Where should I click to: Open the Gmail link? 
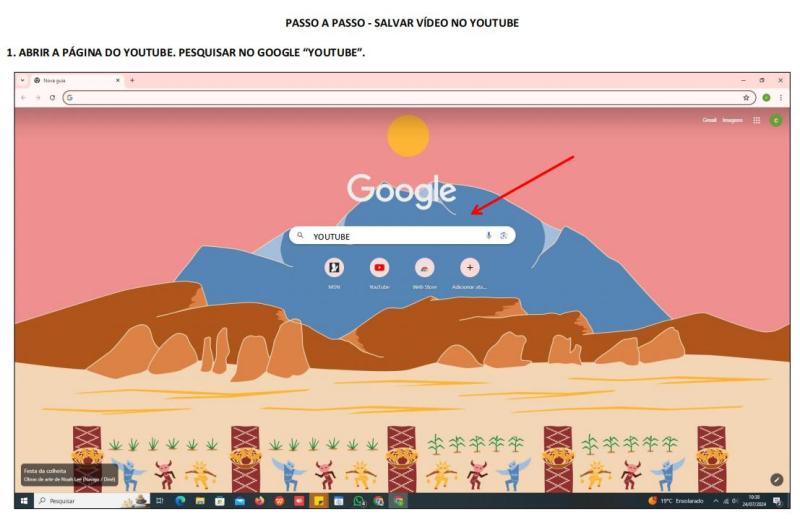coord(709,120)
